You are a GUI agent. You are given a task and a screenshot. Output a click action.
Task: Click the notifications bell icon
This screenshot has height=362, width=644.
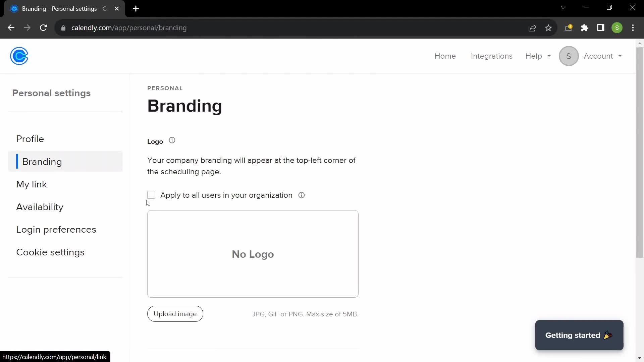[x=569, y=28]
